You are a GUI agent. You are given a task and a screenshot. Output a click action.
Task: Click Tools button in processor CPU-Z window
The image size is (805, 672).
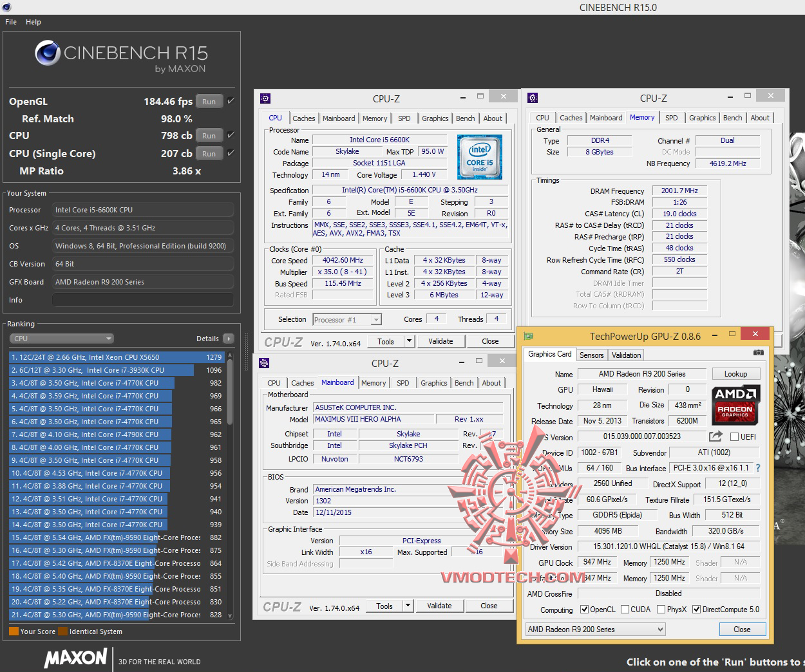click(386, 341)
